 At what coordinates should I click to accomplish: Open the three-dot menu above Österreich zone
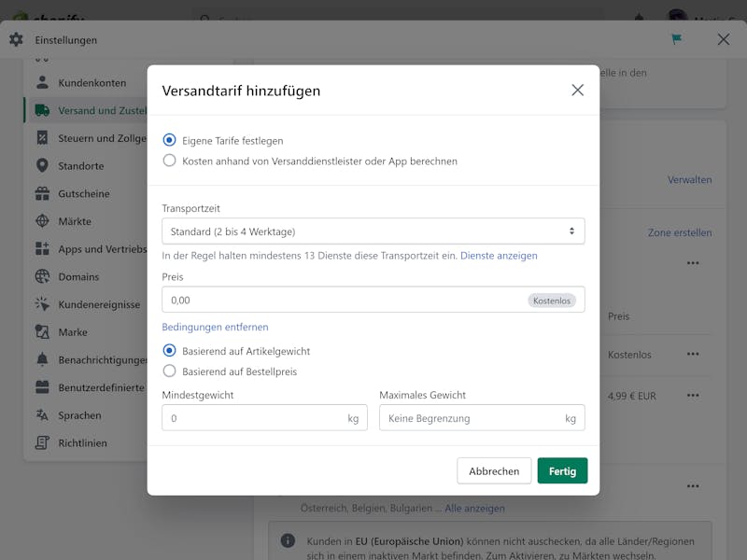pos(693,486)
